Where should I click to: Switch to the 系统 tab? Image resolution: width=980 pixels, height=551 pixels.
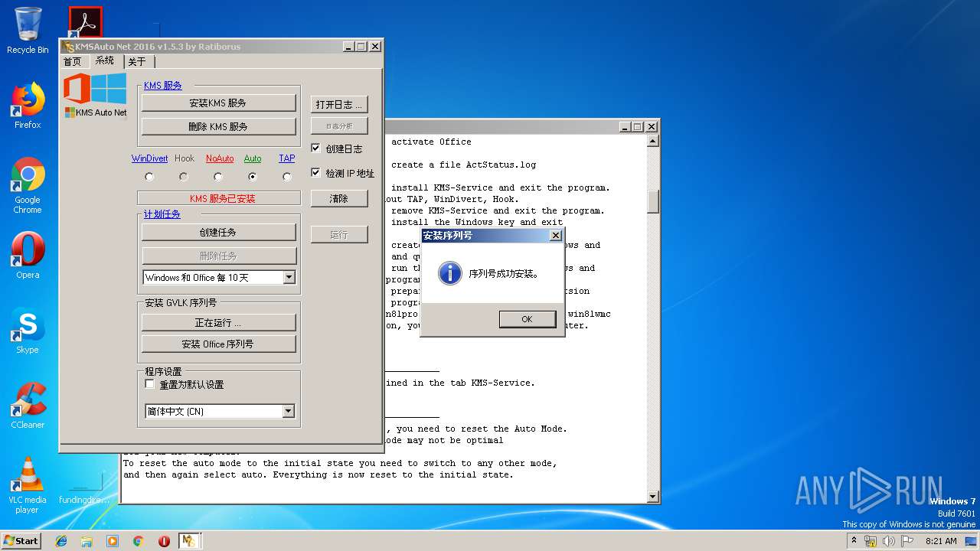pyautogui.click(x=105, y=60)
